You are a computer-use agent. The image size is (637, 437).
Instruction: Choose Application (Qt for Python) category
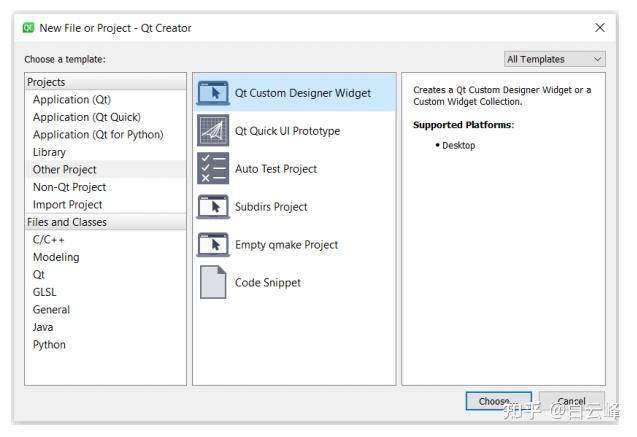[98, 135]
